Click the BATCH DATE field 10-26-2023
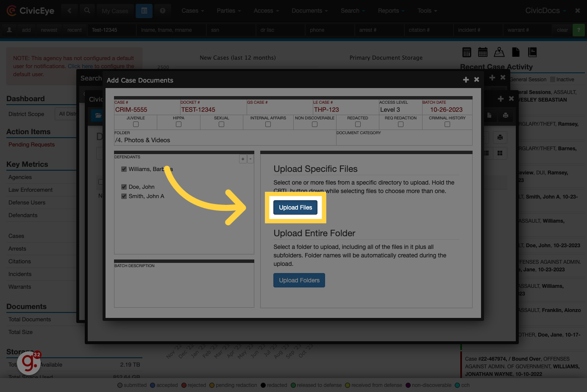 click(x=447, y=107)
